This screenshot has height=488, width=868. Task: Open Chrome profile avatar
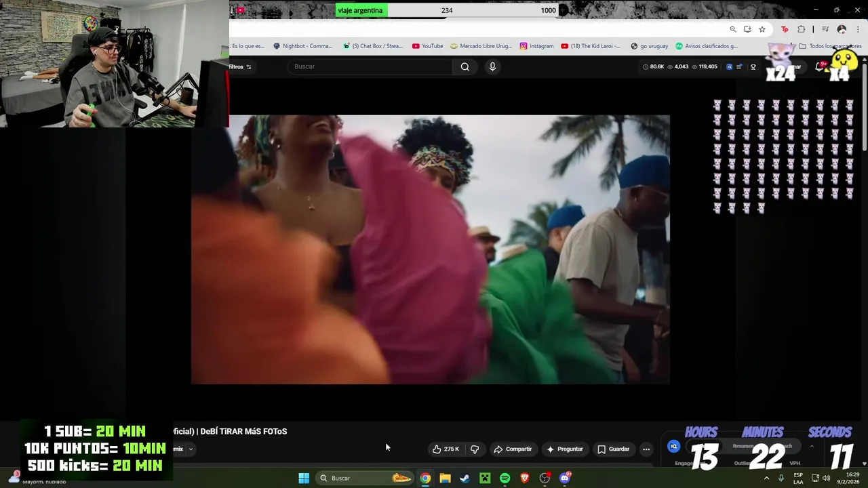coord(842,29)
